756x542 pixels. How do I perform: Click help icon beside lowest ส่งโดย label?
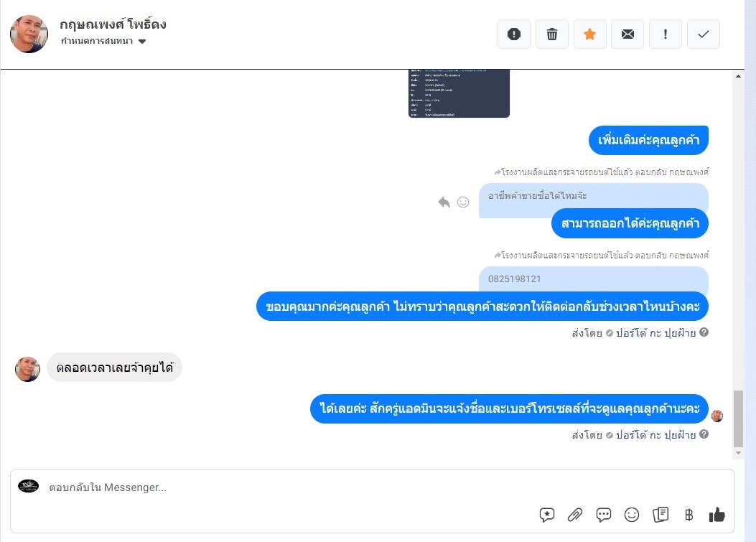[704, 434]
